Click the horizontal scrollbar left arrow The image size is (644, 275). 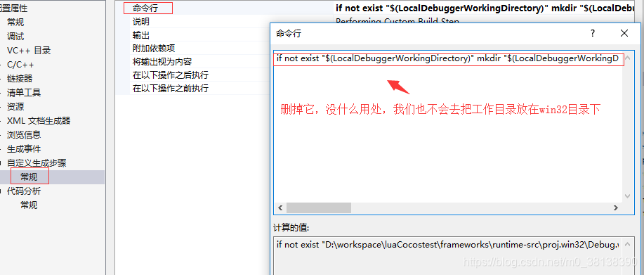pos(280,208)
